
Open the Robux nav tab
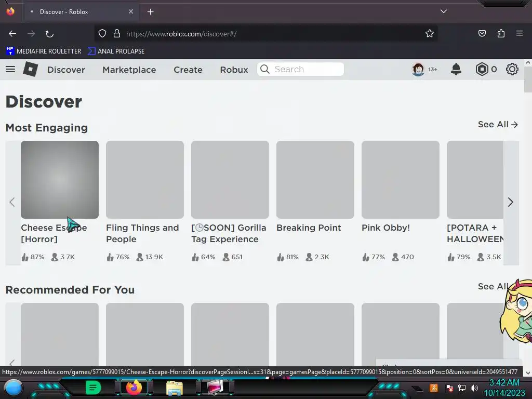click(234, 70)
